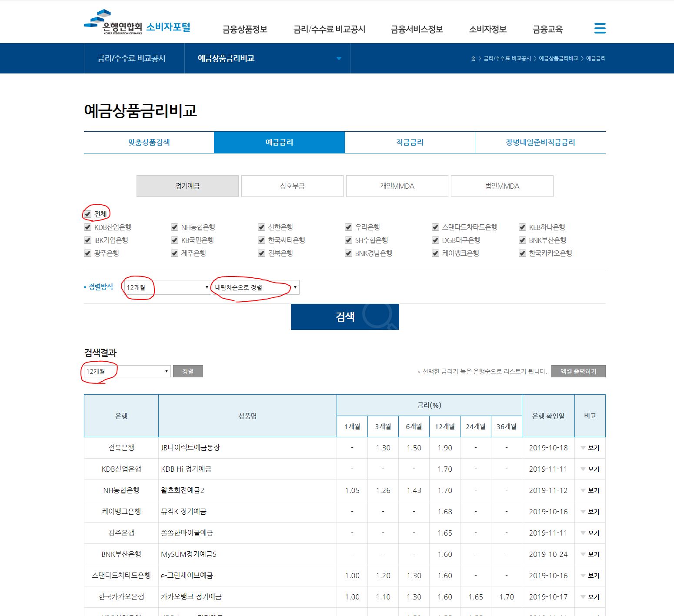Click the 금리/수수료 비교공시 section title in blue bar
The width and height of the screenshot is (674, 616).
point(131,58)
